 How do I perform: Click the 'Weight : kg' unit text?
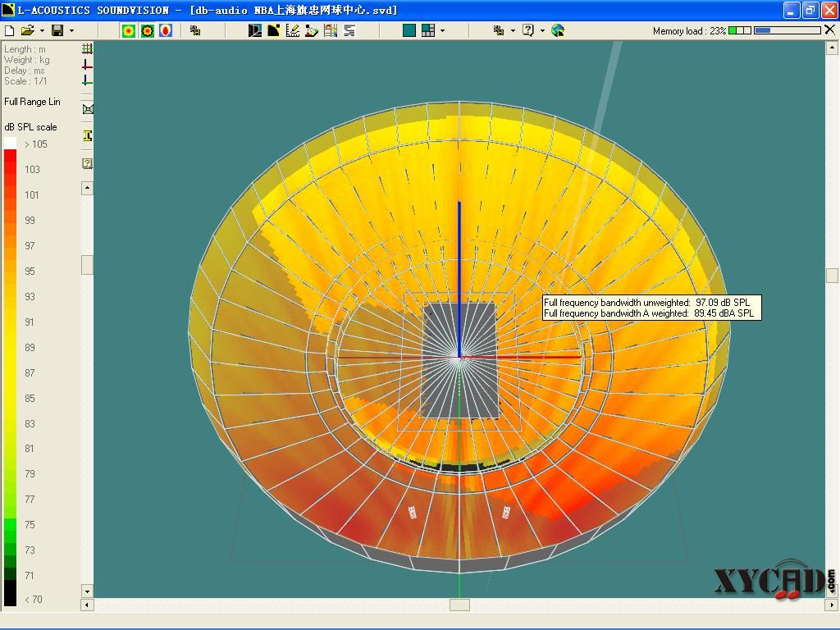(x=27, y=60)
